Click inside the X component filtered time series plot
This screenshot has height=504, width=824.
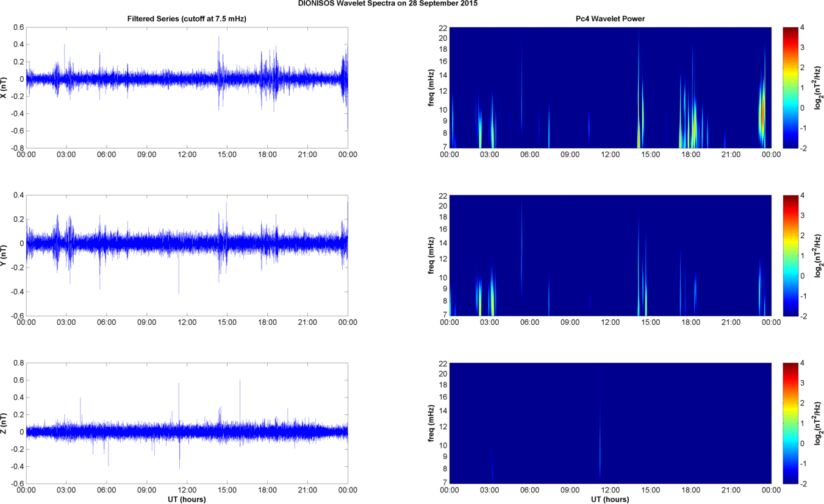tap(187, 87)
